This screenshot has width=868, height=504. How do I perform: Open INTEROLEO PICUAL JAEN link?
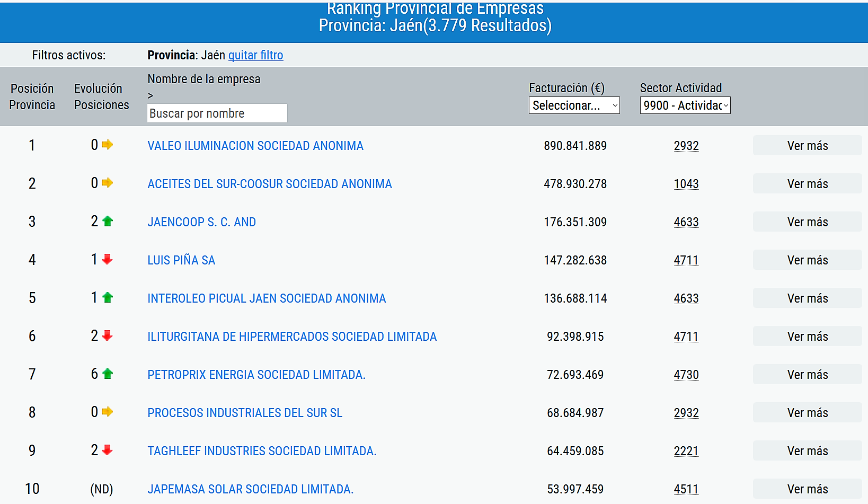(x=267, y=298)
